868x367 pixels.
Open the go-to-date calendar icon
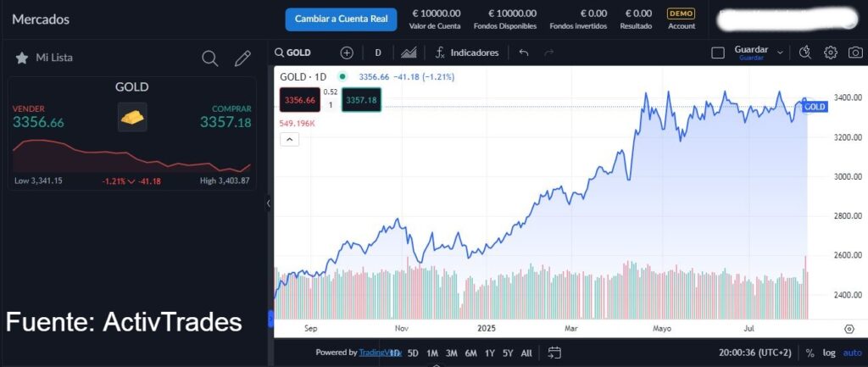pyautogui.click(x=554, y=353)
